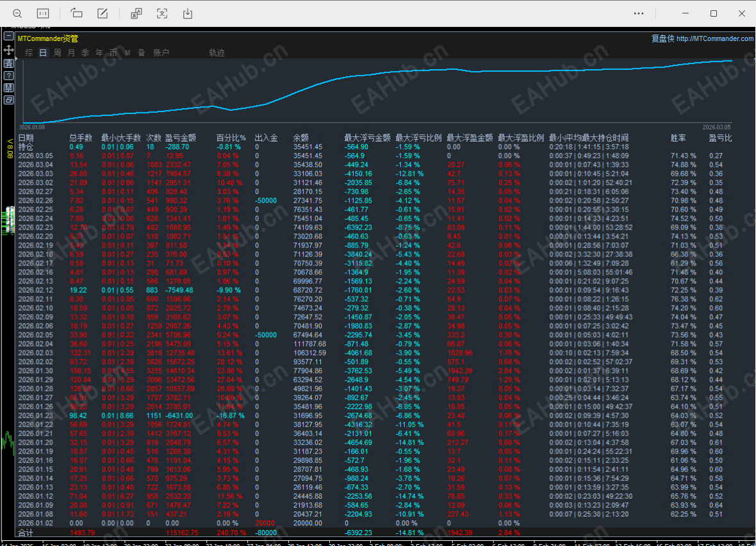Open help with the question mark icon
This screenshot has height=546, width=756.
tap(8, 76)
